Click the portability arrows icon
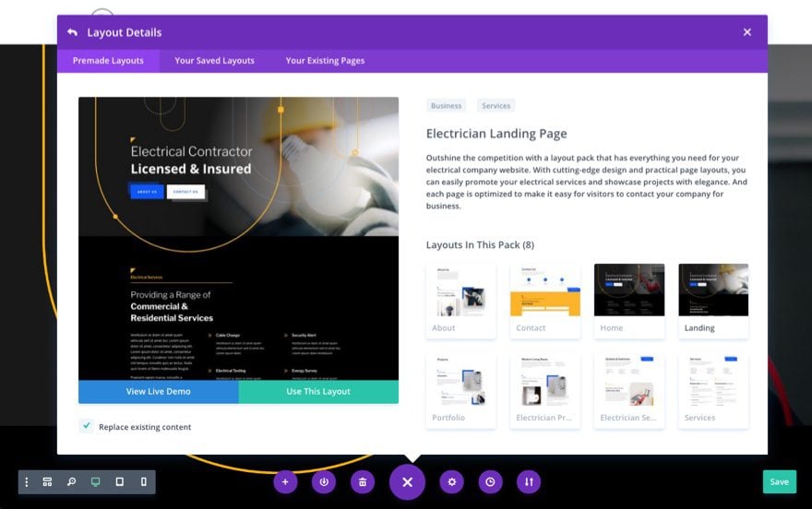Viewport: 812px width, 509px height. point(529,482)
